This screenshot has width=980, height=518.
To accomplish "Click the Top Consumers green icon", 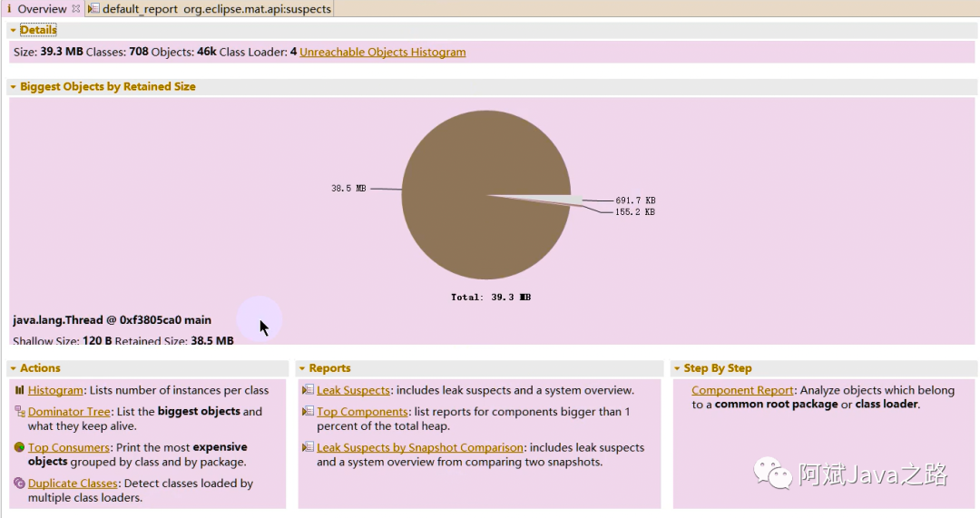I will 19,447.
